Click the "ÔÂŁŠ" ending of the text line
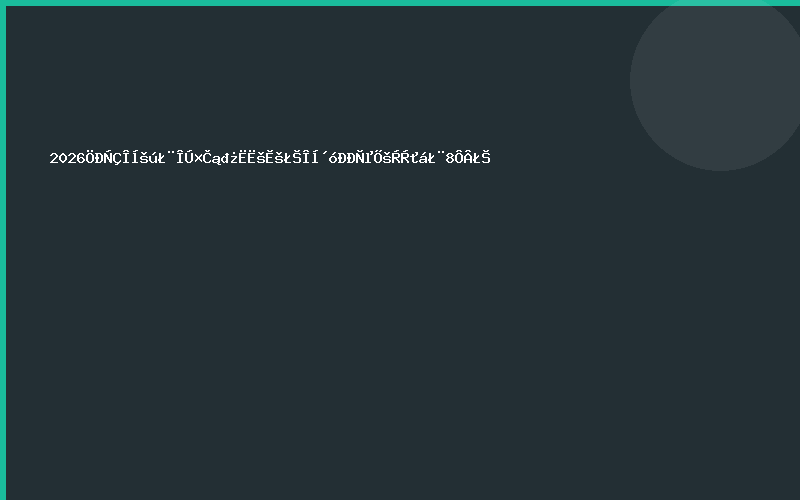800x500 pixels. tap(473, 157)
